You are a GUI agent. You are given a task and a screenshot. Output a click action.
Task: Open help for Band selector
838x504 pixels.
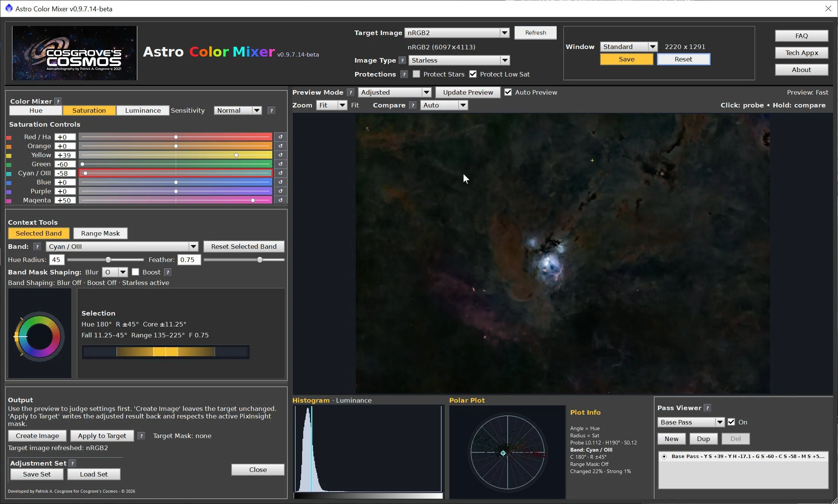[37, 247]
